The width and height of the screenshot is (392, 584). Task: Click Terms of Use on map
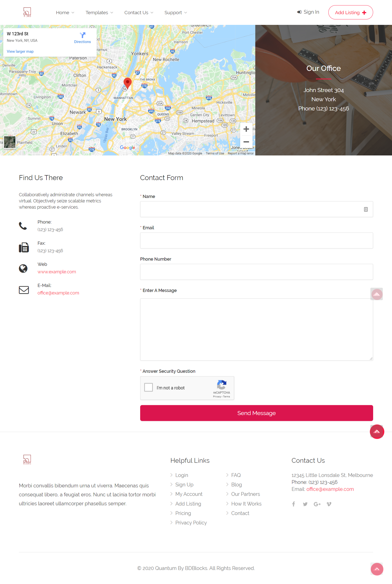[x=215, y=153]
